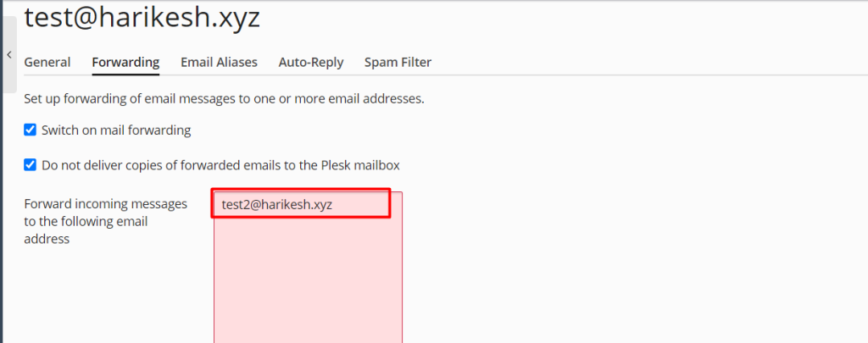This screenshot has height=343, width=868.
Task: Click the 'Forward incoming messages' field label
Action: [106, 221]
